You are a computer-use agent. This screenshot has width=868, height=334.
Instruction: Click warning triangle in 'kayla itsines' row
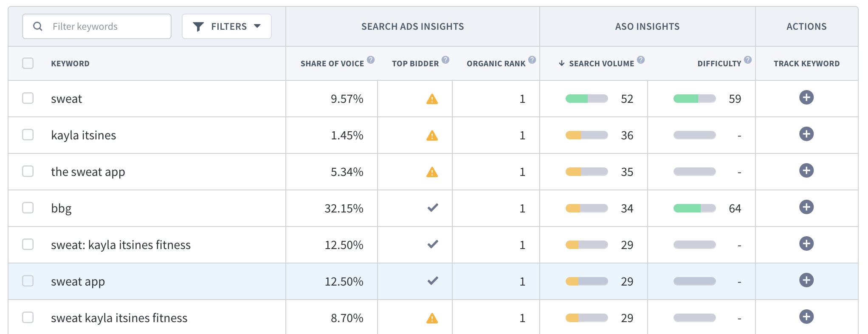pos(432,136)
